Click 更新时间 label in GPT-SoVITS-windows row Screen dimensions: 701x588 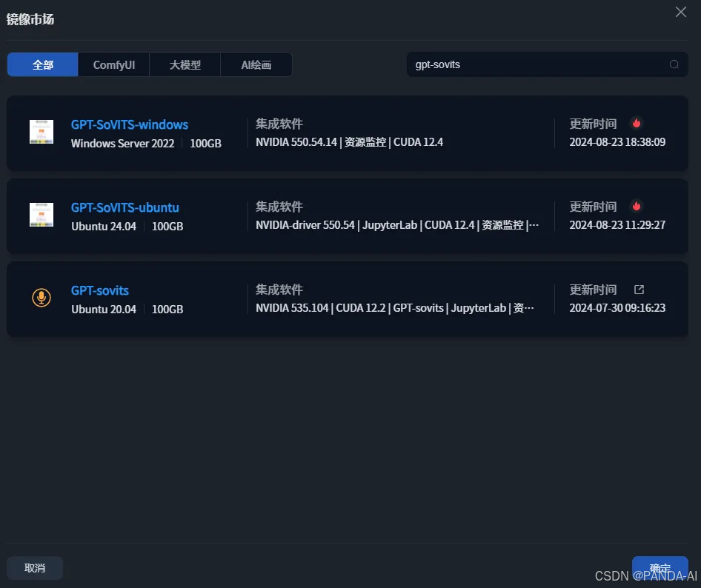(593, 124)
